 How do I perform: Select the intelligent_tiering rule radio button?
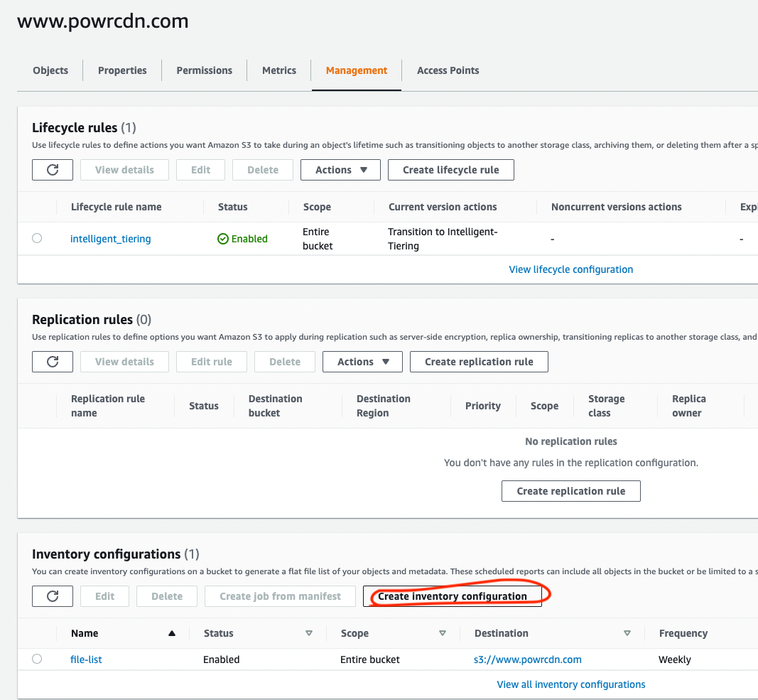coord(37,239)
